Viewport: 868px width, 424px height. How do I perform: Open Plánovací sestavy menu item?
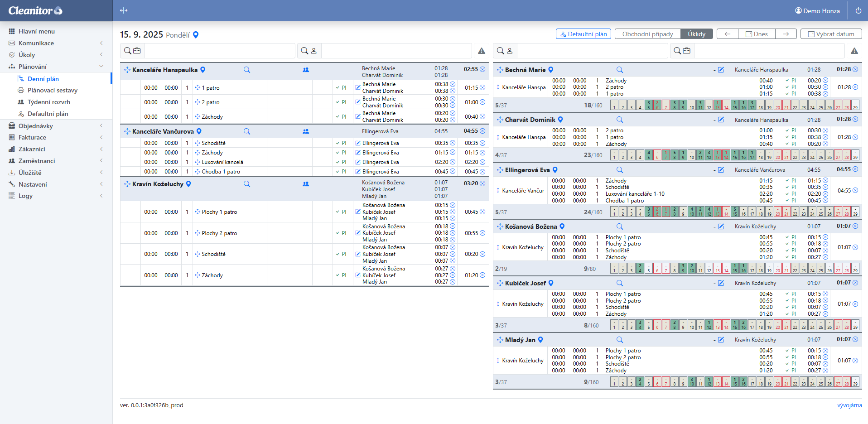pyautogui.click(x=52, y=90)
